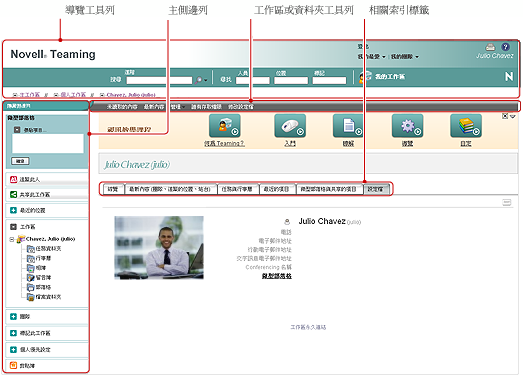Close the video tutorial panel
This screenshot has width=523, height=375.
pyautogui.click(x=505, y=116)
